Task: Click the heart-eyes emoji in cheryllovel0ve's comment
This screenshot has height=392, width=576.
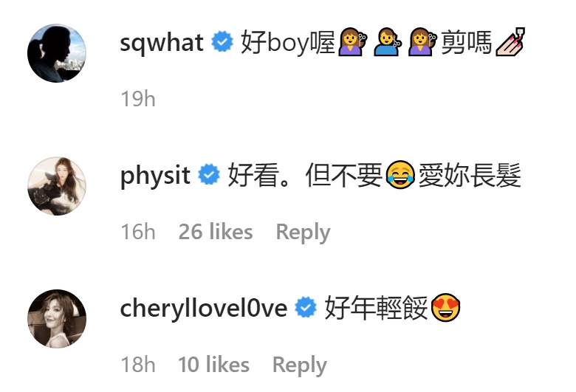Action: point(445,308)
